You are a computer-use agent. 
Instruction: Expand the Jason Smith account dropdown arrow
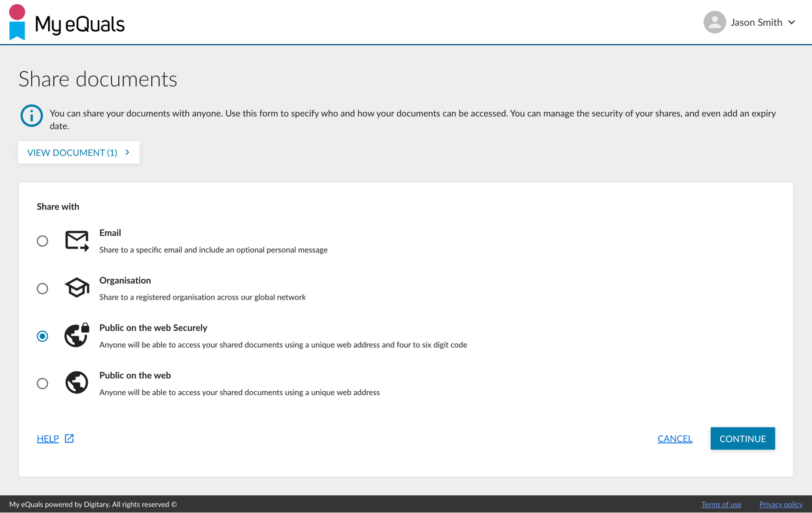(791, 22)
